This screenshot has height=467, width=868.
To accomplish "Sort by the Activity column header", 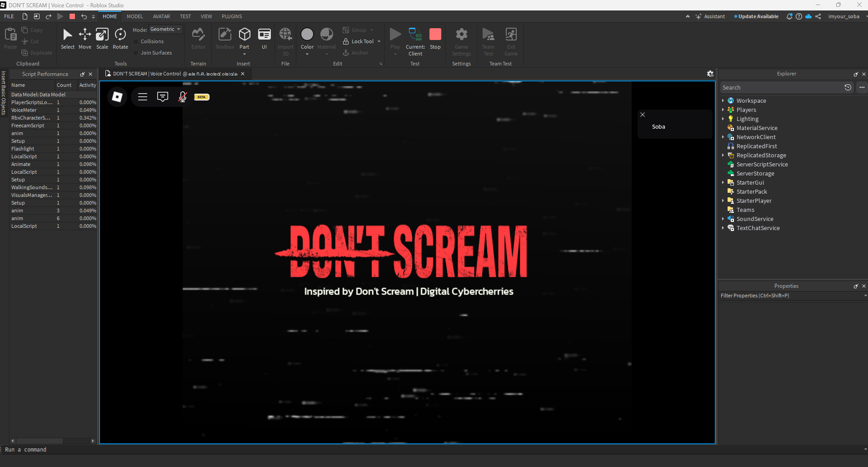I will 88,85.
